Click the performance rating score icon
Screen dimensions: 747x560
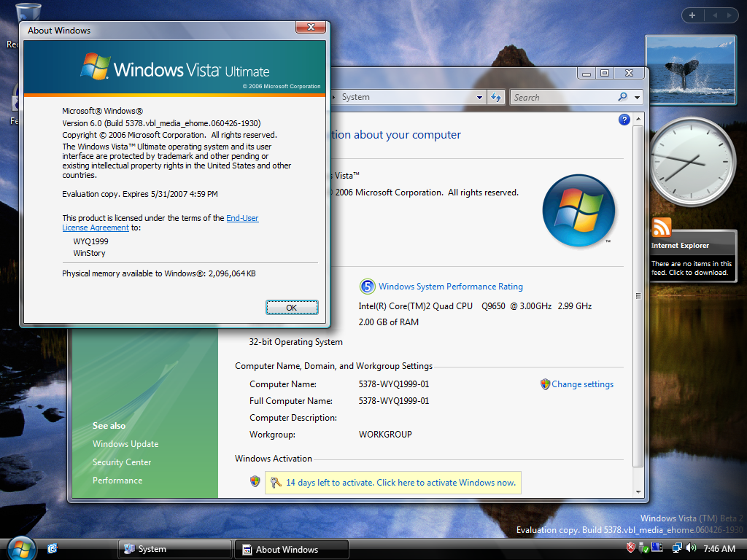click(x=367, y=286)
